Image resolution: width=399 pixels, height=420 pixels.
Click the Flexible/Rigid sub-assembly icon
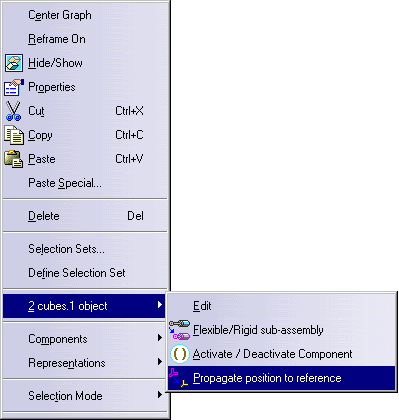click(179, 330)
